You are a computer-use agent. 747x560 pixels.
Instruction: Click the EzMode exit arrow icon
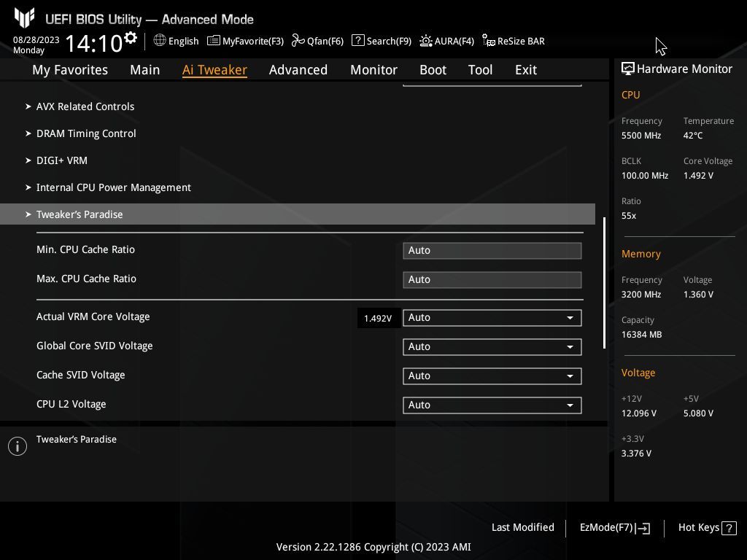coord(643,528)
